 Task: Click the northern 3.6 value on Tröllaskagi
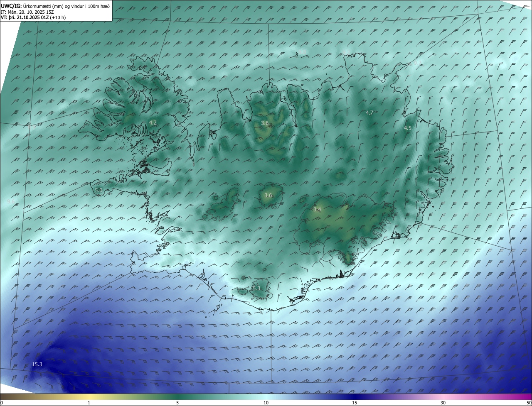tap(265, 123)
